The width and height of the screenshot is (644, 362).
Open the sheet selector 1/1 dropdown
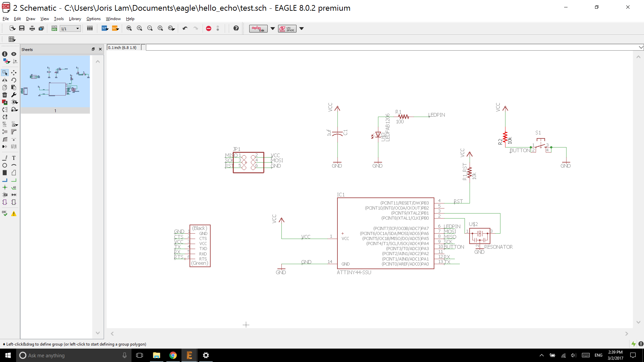click(77, 28)
